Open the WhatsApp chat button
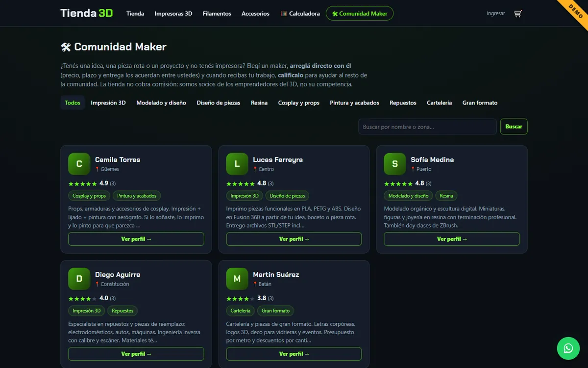588x368 pixels. 568,348
